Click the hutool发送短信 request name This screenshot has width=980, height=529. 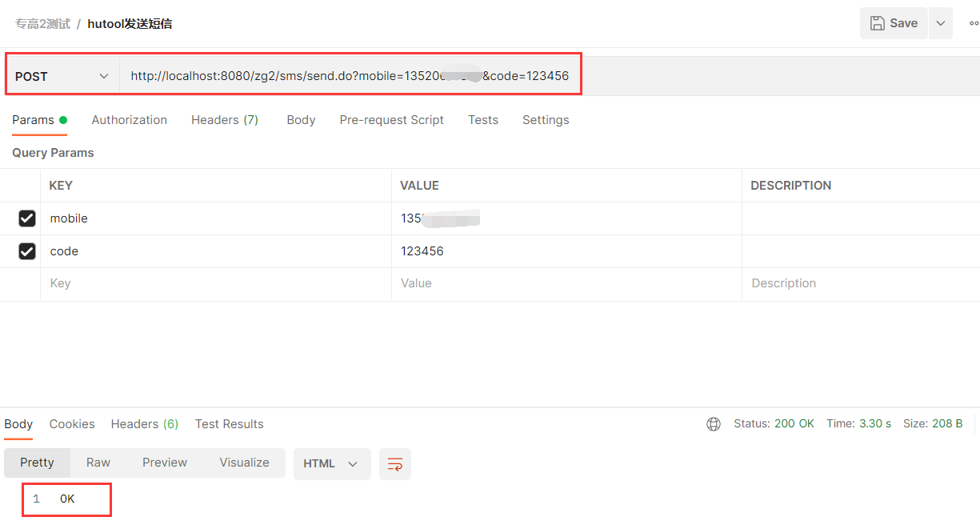coord(130,24)
